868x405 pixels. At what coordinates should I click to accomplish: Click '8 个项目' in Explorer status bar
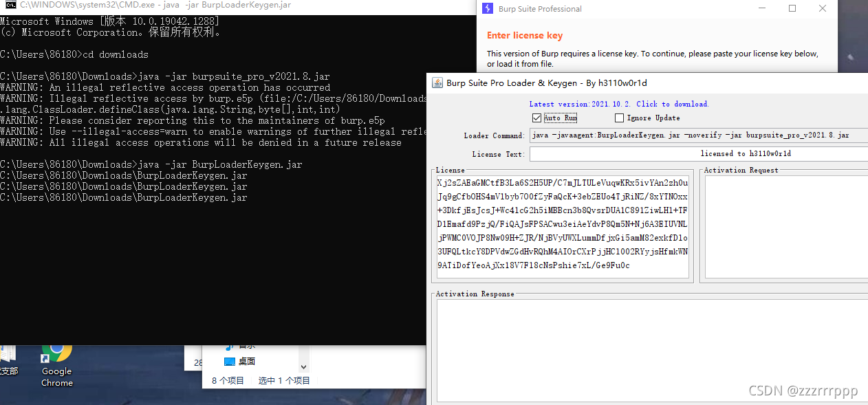point(228,380)
